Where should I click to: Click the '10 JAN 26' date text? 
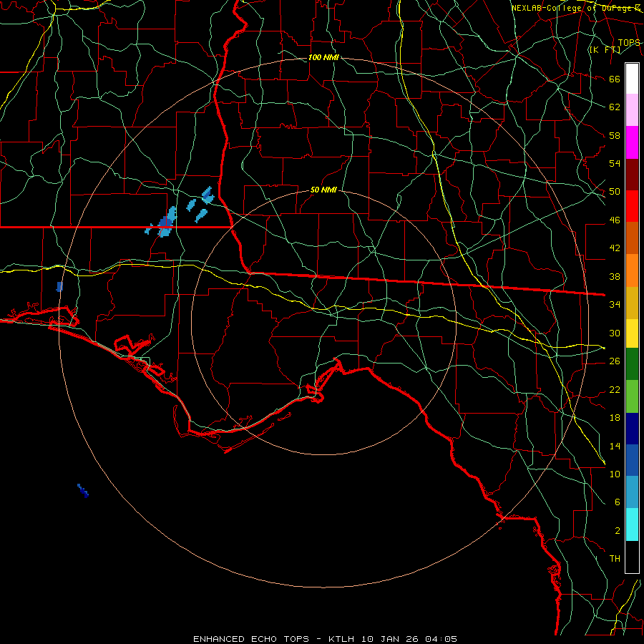(x=391, y=639)
